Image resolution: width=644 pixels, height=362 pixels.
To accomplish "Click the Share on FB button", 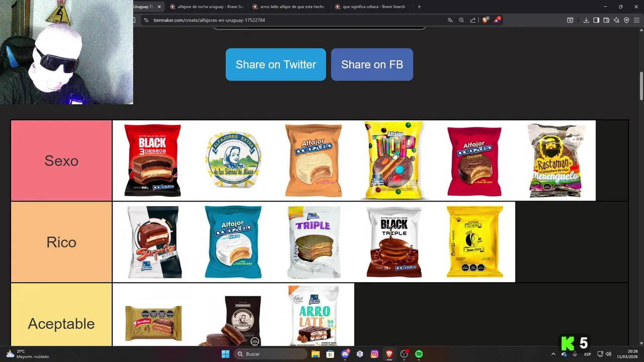I will coord(372,64).
